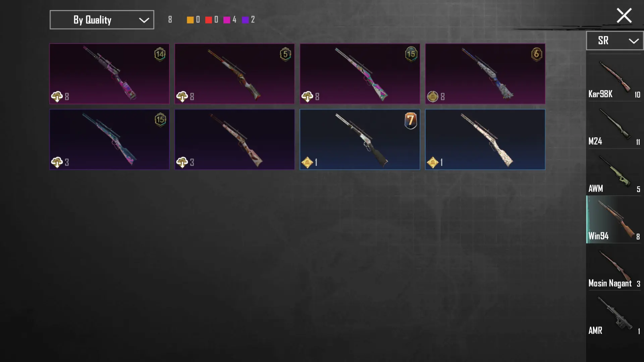The image size is (644, 362).
Task: Select the skin with level 5 badge
Action: 234,74
